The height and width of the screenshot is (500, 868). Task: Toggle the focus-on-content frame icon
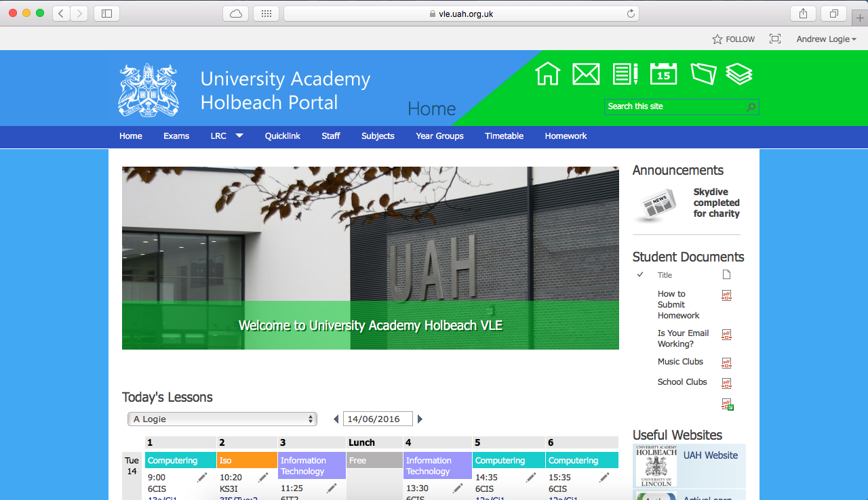click(775, 39)
